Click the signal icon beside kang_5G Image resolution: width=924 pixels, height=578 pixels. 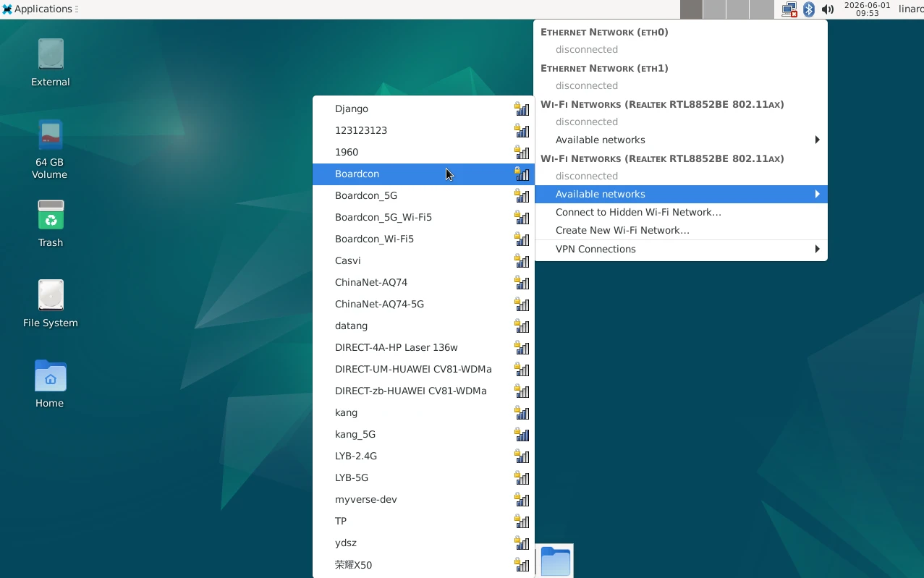pyautogui.click(x=522, y=434)
